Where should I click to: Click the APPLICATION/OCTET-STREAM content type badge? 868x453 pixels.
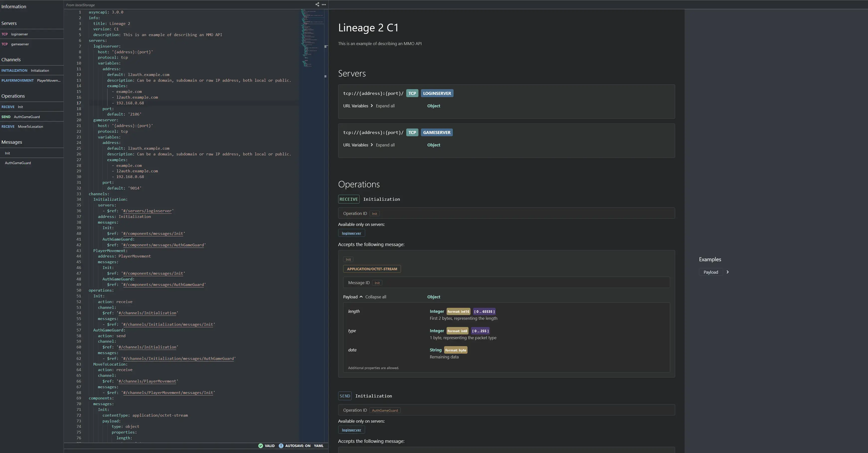click(372, 269)
